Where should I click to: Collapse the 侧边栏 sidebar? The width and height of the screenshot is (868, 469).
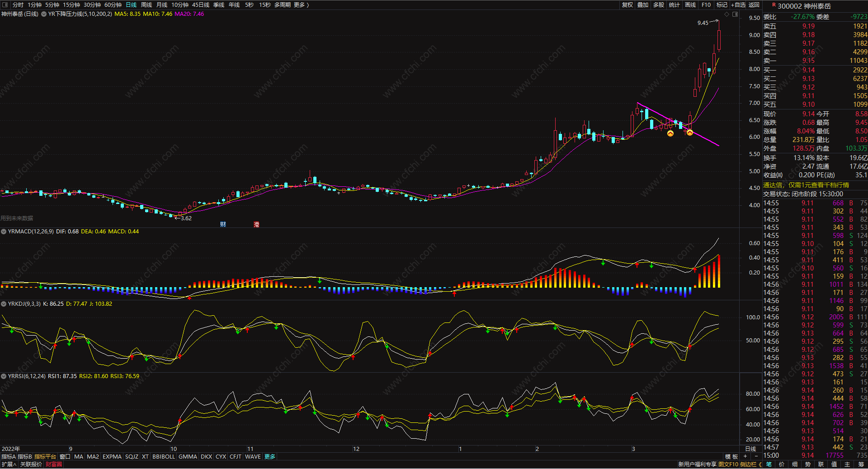pos(751,464)
